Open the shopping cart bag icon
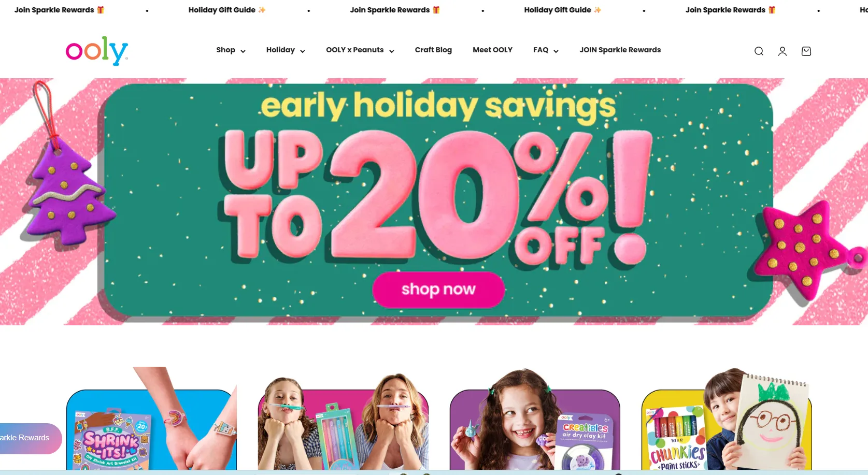The width and height of the screenshot is (868, 475). 806,51
